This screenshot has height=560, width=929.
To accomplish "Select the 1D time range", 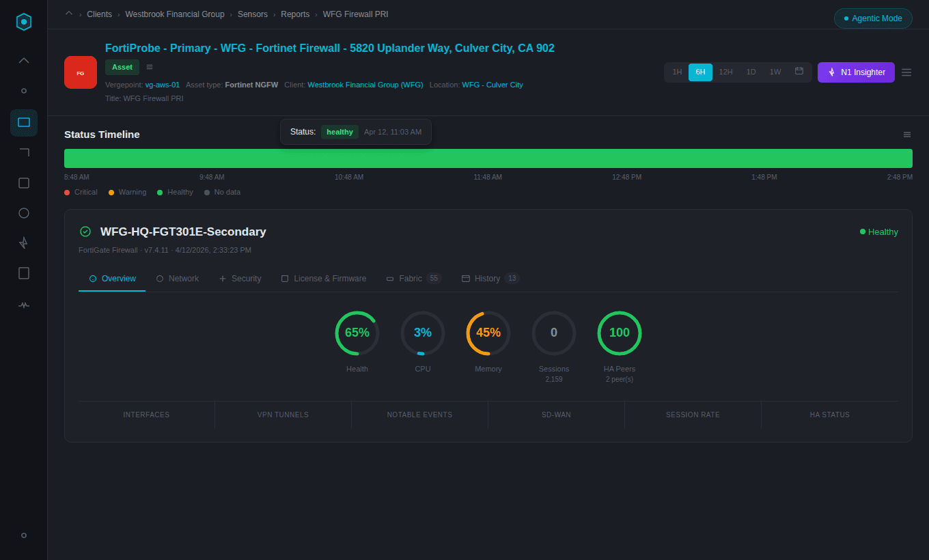I will pos(751,72).
